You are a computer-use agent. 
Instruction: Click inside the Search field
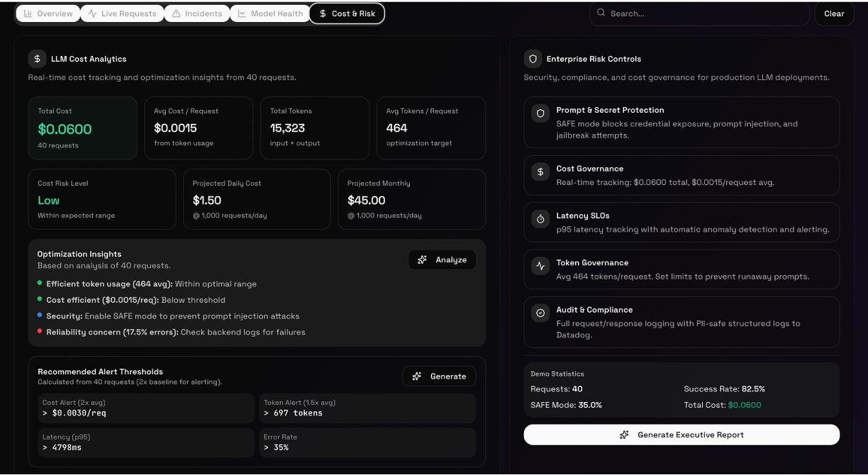click(699, 13)
